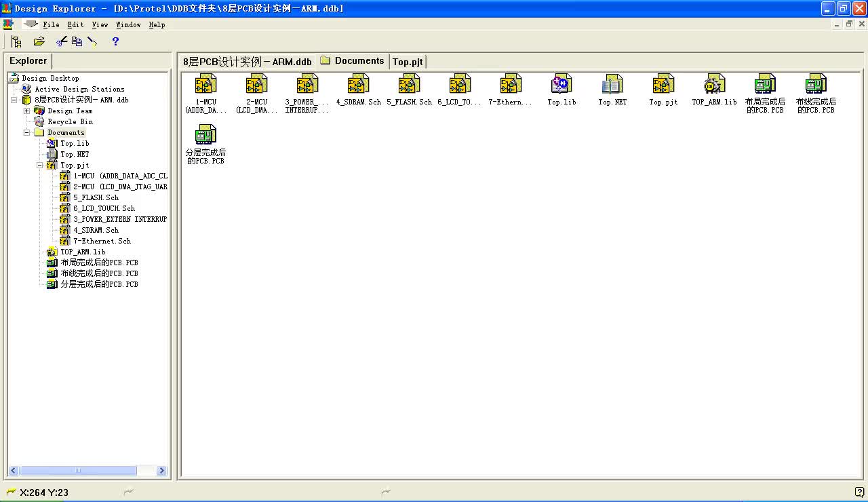This screenshot has height=502, width=868.
Task: Switch to the Explorer panel tab
Action: (28, 60)
